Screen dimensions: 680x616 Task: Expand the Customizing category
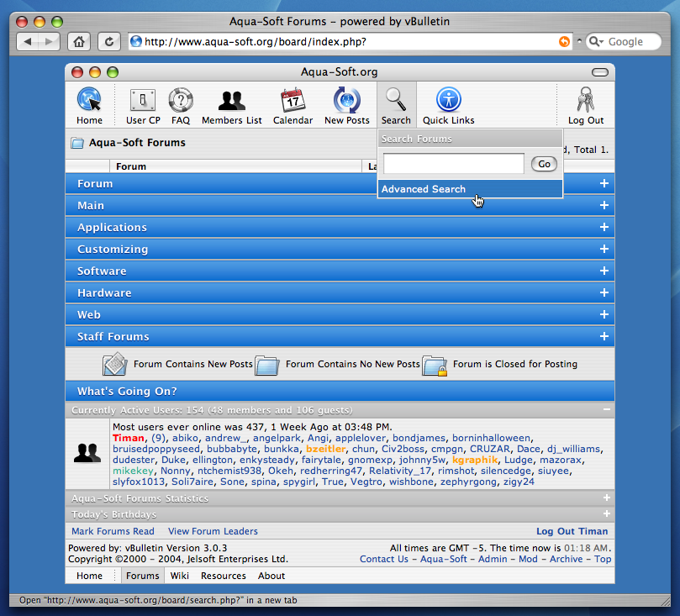(604, 250)
